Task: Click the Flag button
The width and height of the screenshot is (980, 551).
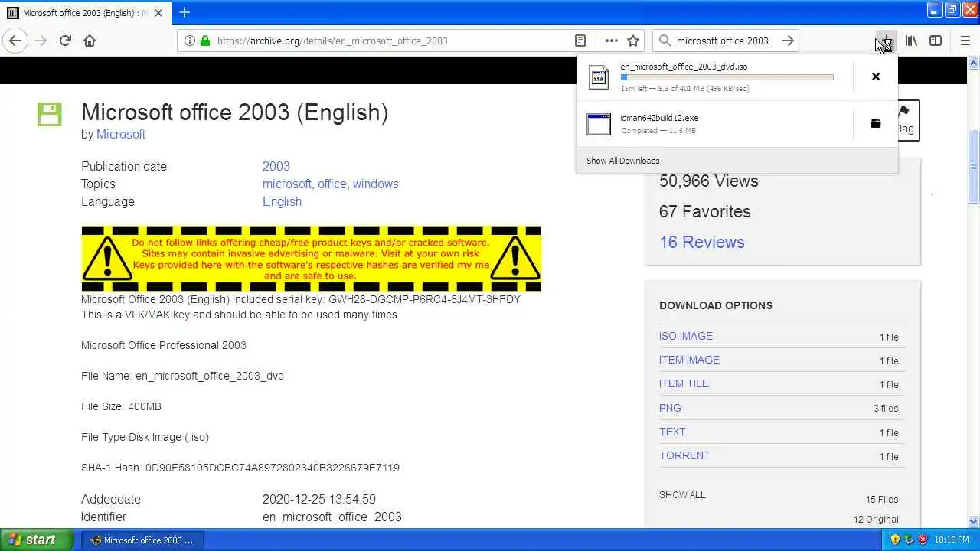Action: click(x=906, y=120)
